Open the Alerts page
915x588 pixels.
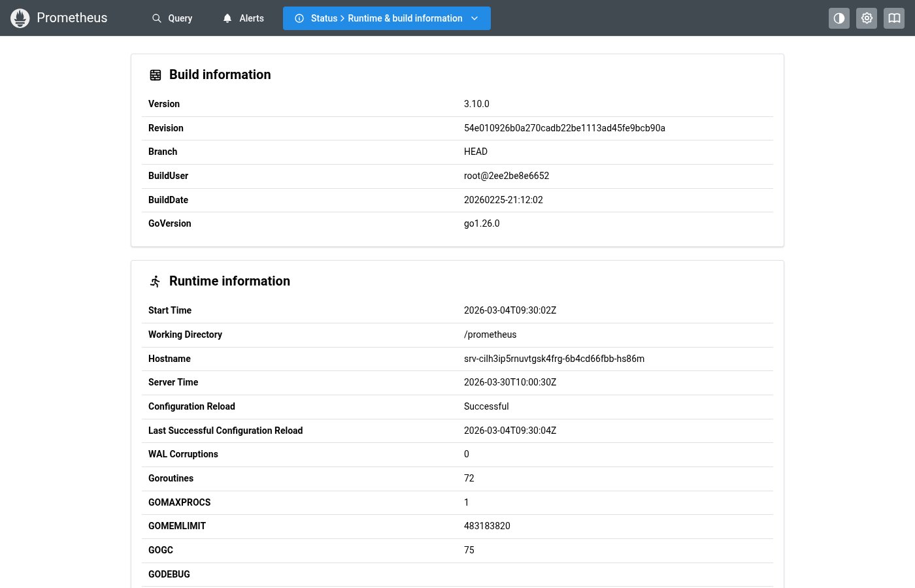coord(243,18)
